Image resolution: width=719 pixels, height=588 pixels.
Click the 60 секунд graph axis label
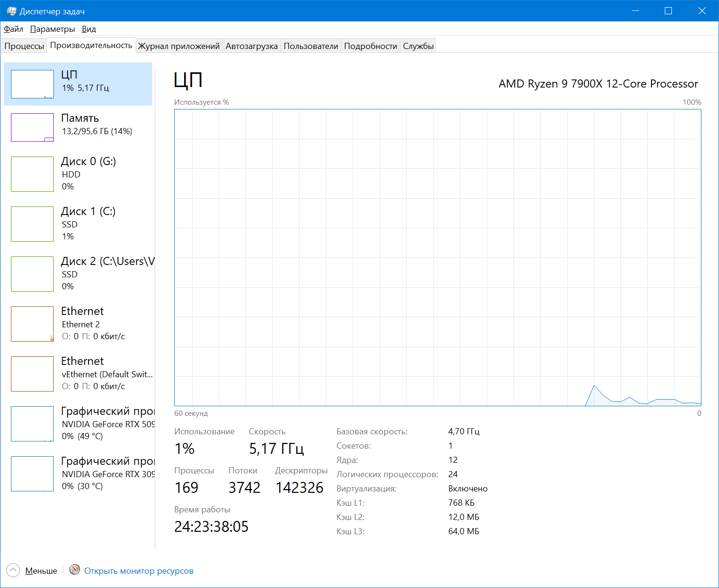(x=191, y=413)
